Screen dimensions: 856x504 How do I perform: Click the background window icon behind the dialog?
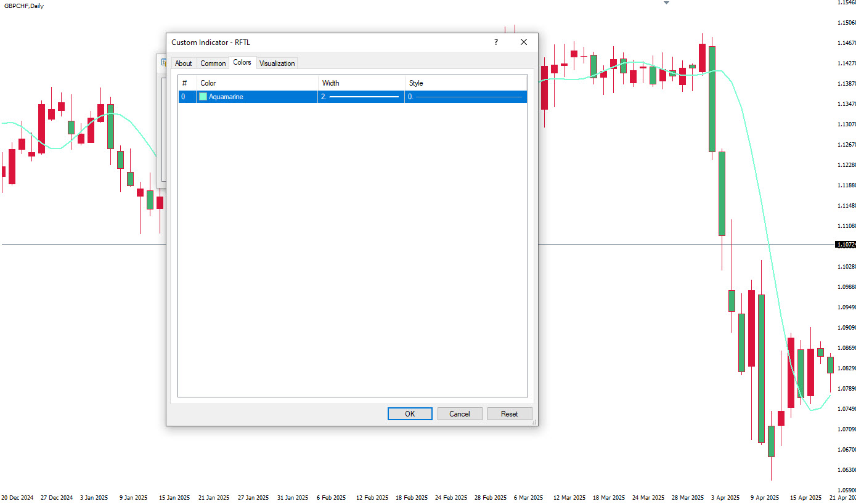pyautogui.click(x=163, y=62)
